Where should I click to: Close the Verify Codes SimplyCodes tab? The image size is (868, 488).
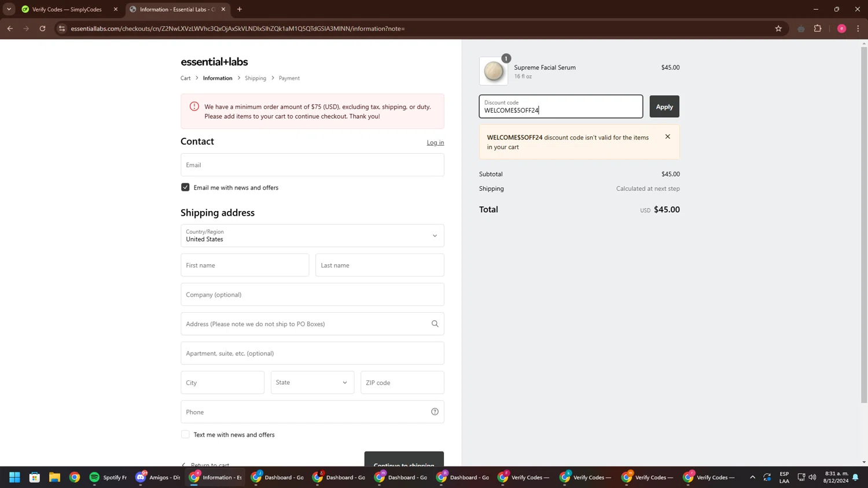pyautogui.click(x=115, y=9)
